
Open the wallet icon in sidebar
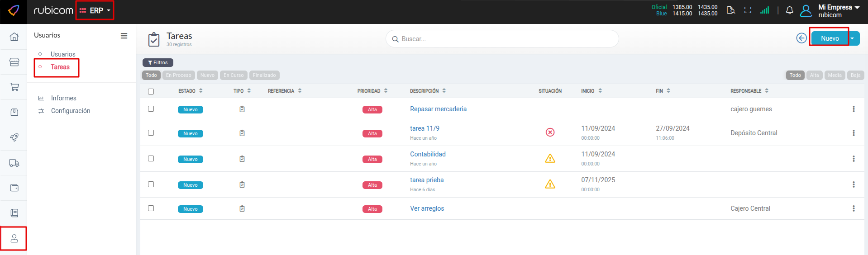(14, 188)
